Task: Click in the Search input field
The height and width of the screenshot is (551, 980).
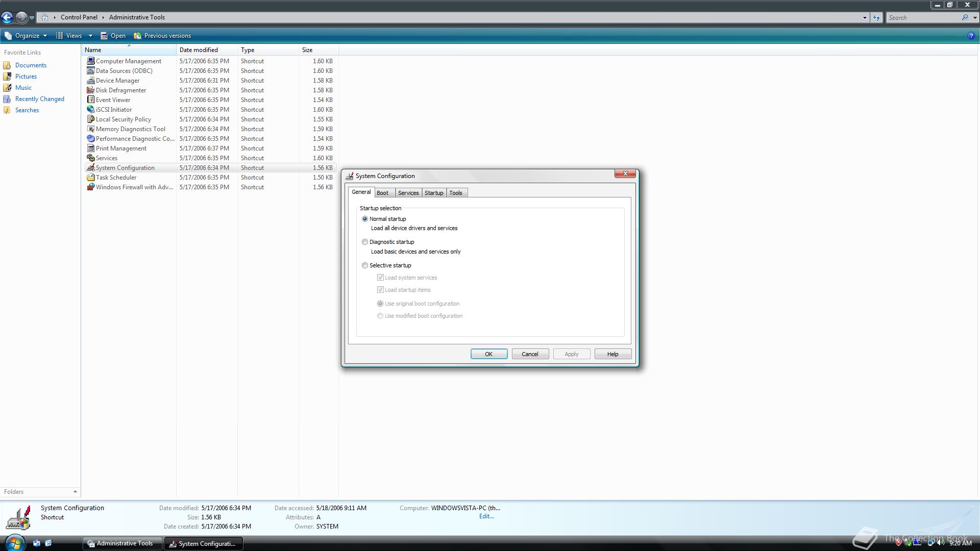Action: click(x=923, y=17)
